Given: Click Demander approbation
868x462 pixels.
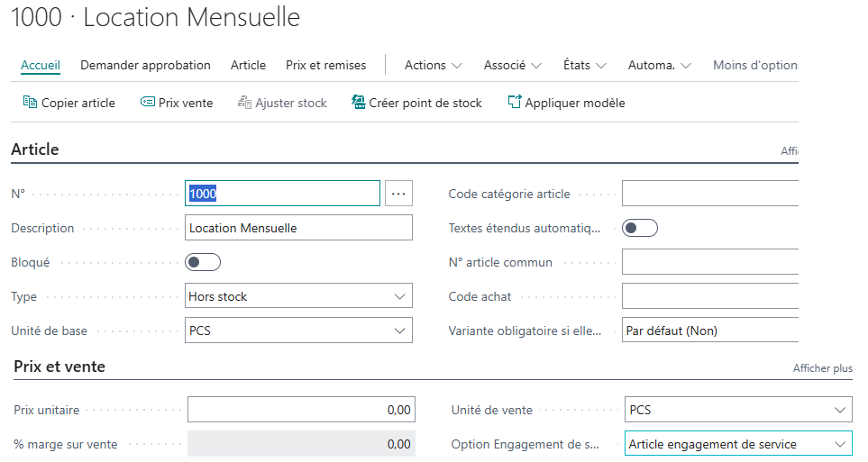Looking at the screenshot, I should tap(145, 65).
